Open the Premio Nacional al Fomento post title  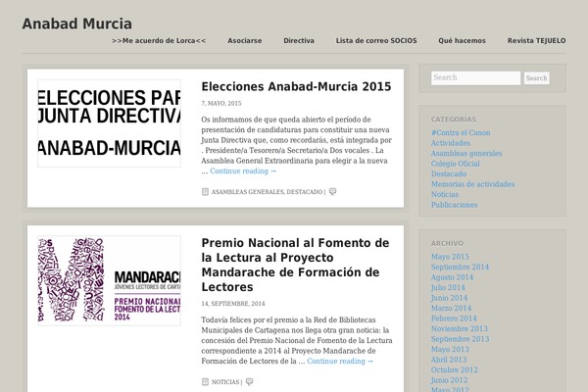296,265
